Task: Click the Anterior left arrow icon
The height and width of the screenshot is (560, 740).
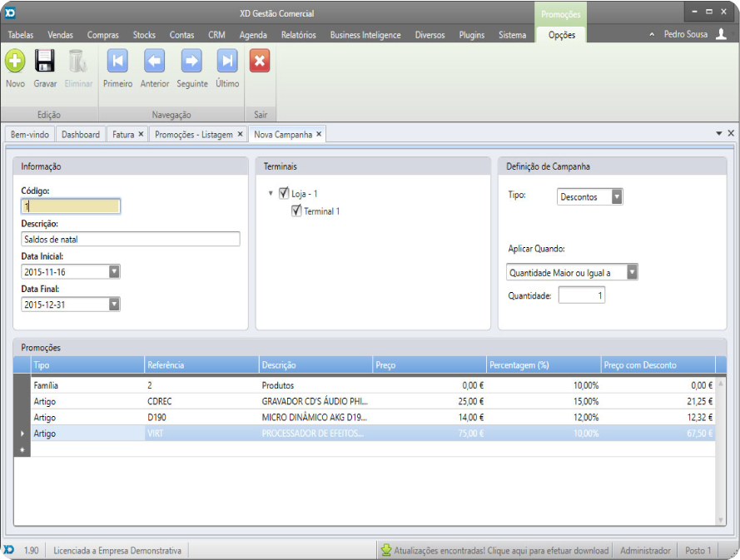Action: [154, 61]
